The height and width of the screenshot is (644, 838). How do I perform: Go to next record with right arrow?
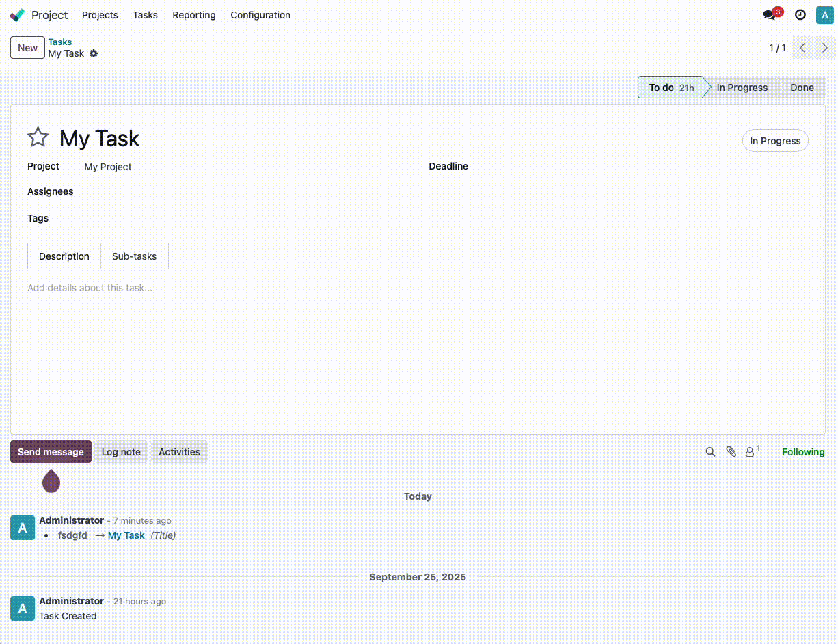point(825,48)
